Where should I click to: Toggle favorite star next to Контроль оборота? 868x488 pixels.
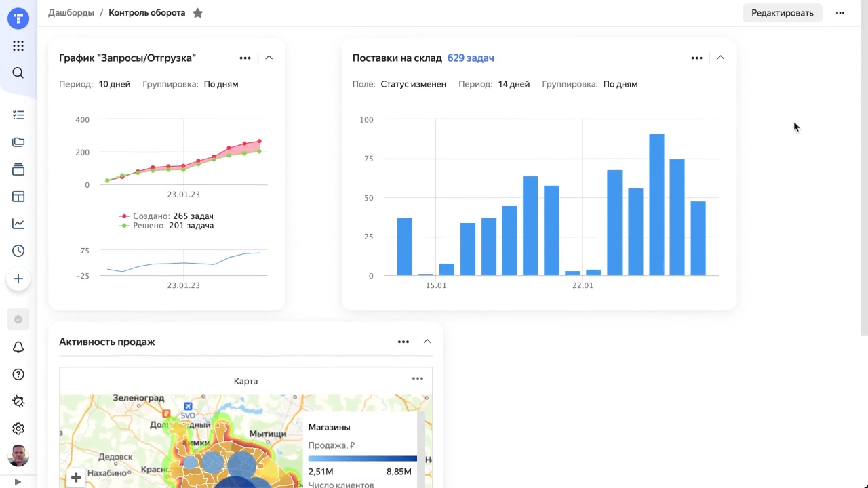coord(197,13)
